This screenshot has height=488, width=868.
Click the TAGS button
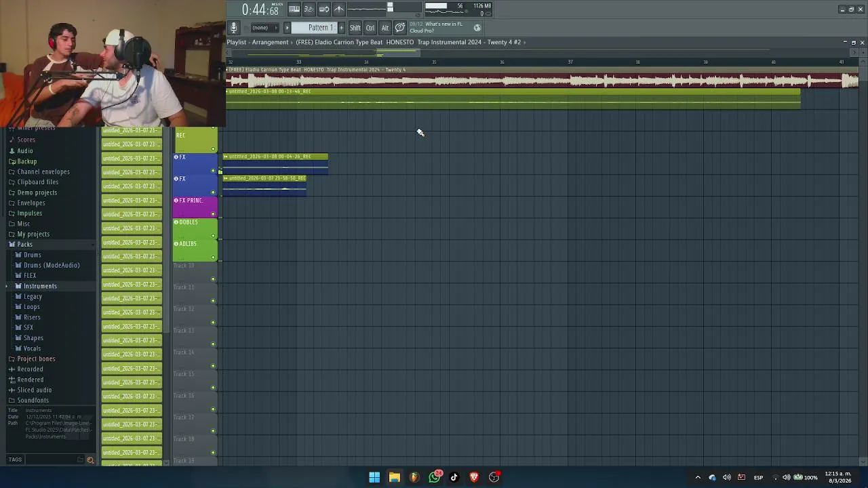15,460
